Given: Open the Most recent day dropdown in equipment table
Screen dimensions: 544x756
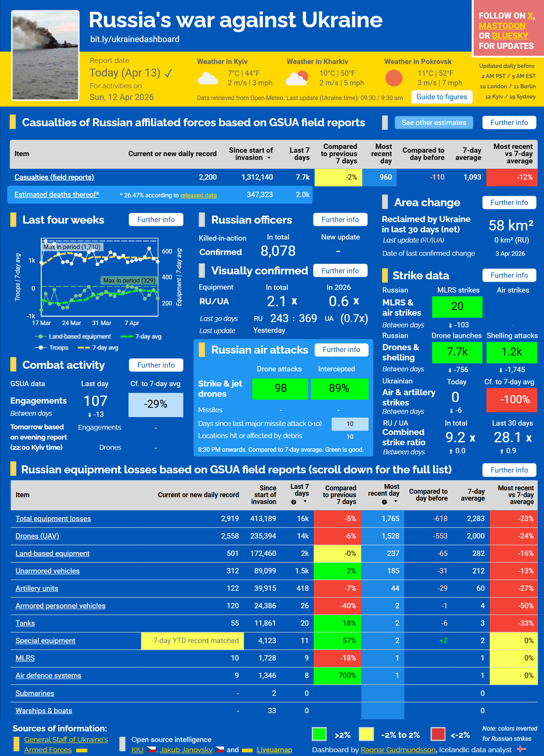Looking at the screenshot, I should tap(395, 501).
